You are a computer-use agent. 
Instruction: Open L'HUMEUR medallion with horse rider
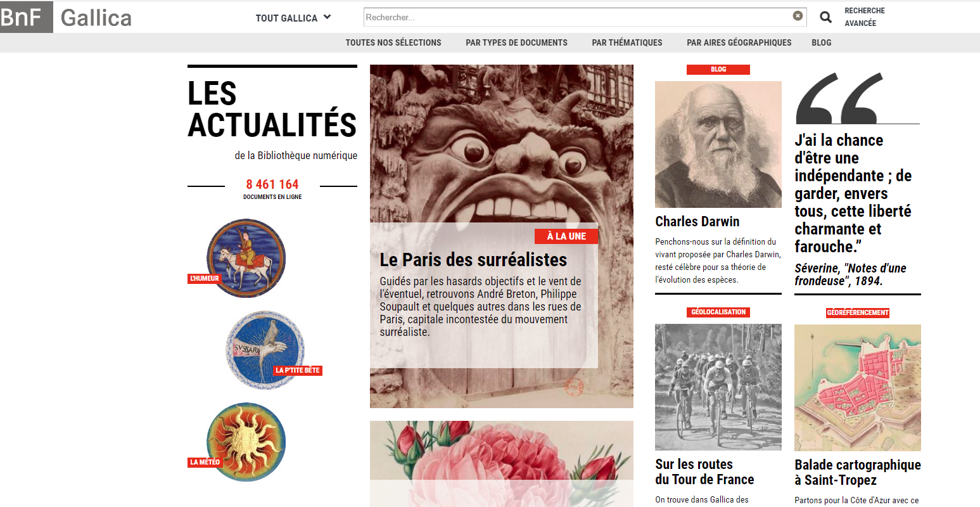pos(246,258)
